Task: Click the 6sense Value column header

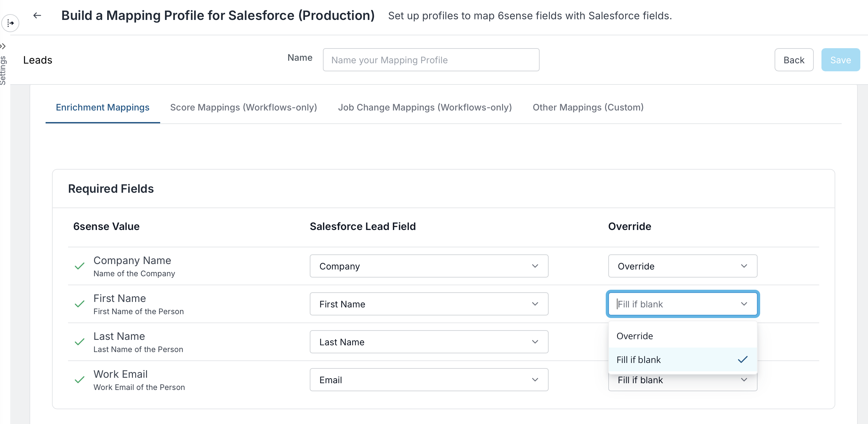Action: [x=106, y=226]
